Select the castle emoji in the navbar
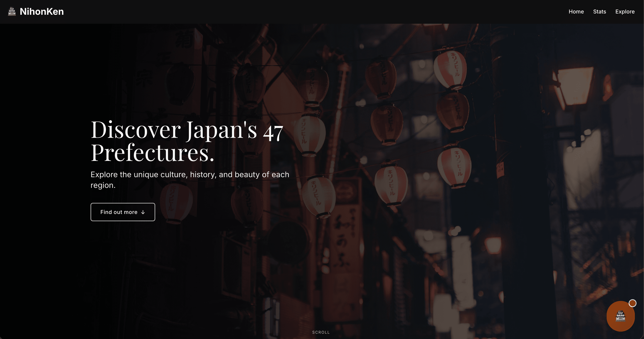 (11, 12)
